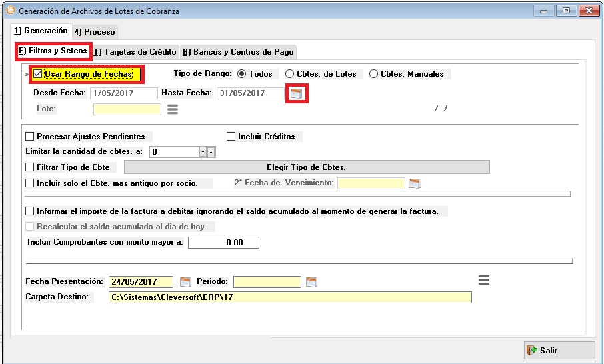The height and width of the screenshot is (364, 604).
Task: Click hamburger menu icon beside Lote field
Action: (x=172, y=109)
